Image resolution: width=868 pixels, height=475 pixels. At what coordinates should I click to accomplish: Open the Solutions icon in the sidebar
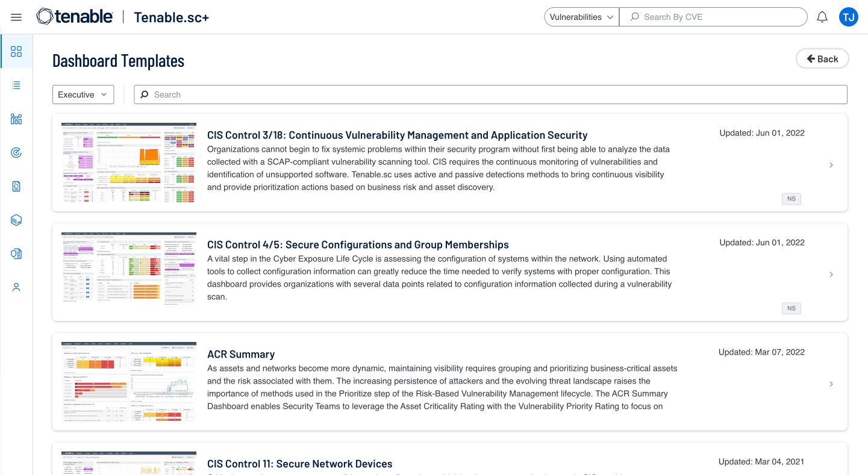coord(16,119)
